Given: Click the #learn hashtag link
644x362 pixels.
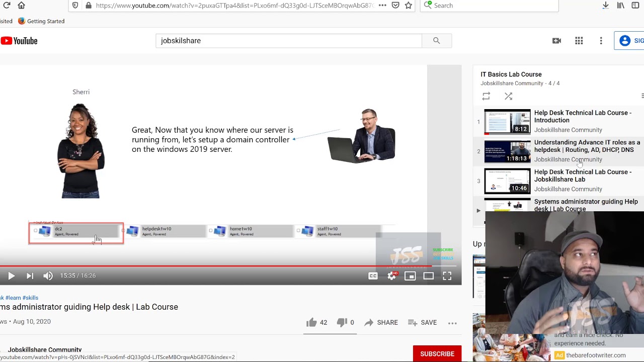Looking at the screenshot, I should [x=13, y=298].
